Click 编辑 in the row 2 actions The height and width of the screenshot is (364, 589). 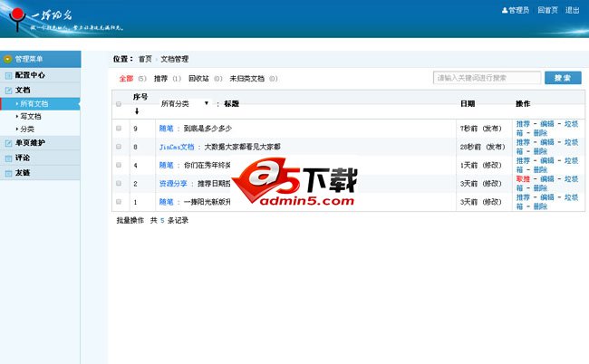coord(547,179)
